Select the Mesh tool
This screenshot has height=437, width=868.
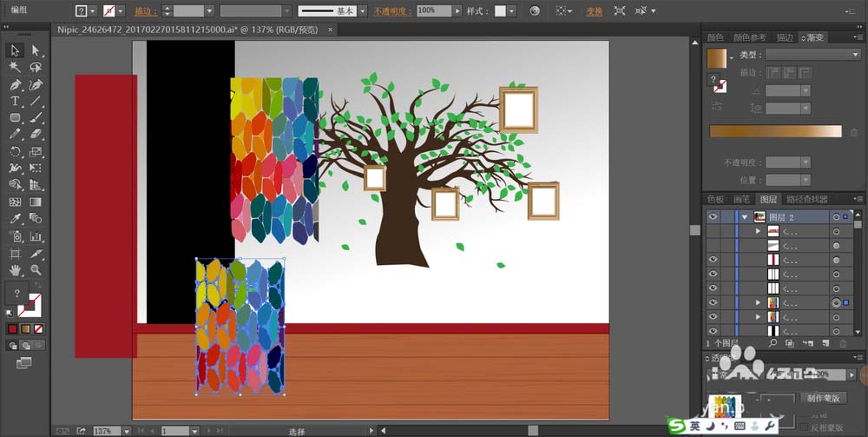[15, 202]
